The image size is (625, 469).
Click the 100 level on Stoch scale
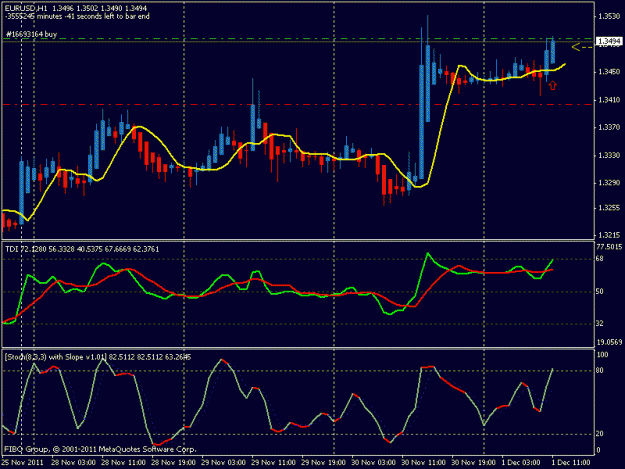[x=602, y=355]
